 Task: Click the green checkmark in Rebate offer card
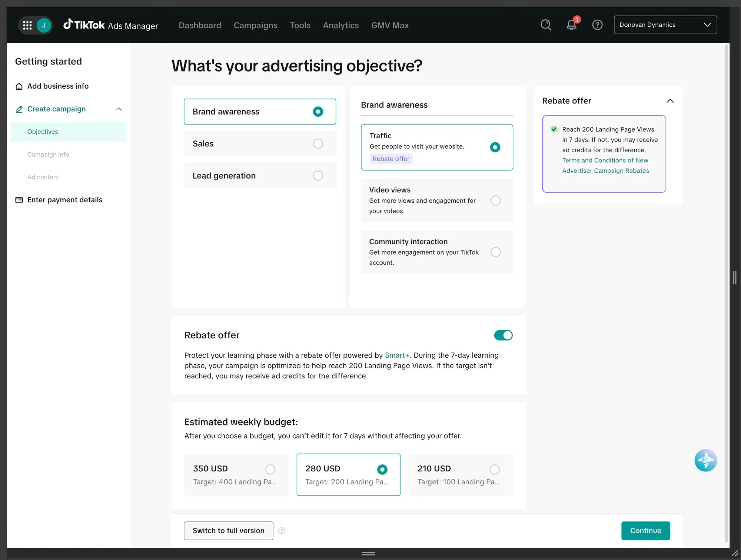point(554,129)
